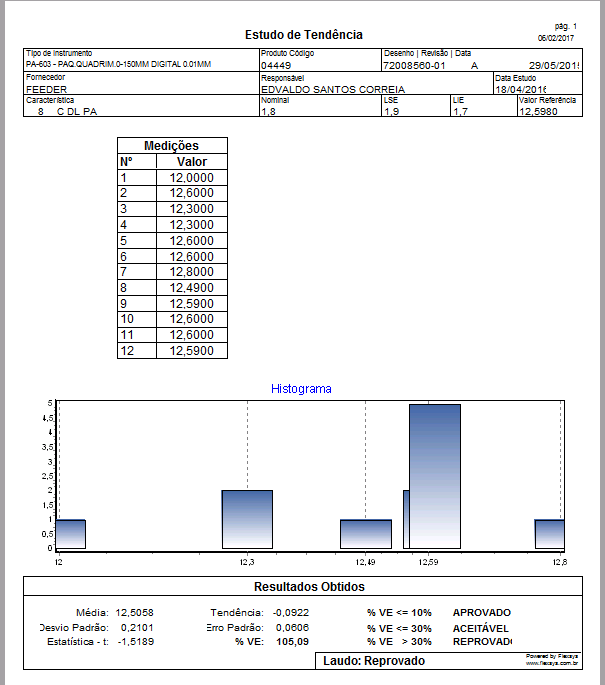Select measurement 4 value 12,3000
This screenshot has width=605, height=685.
[x=192, y=225]
